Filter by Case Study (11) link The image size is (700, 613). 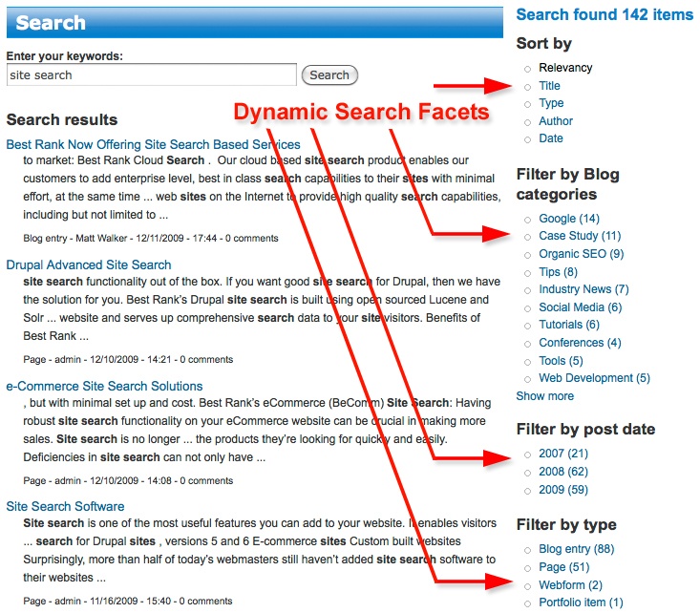click(580, 236)
